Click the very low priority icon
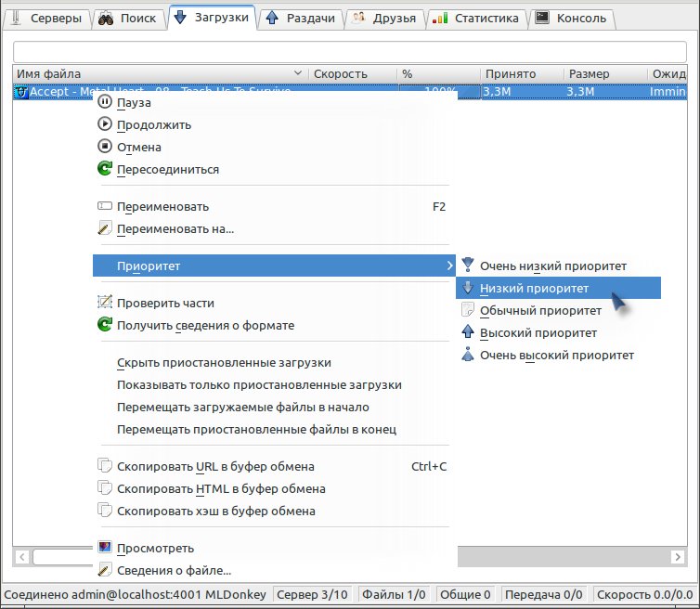The height and width of the screenshot is (609, 700). click(x=467, y=265)
